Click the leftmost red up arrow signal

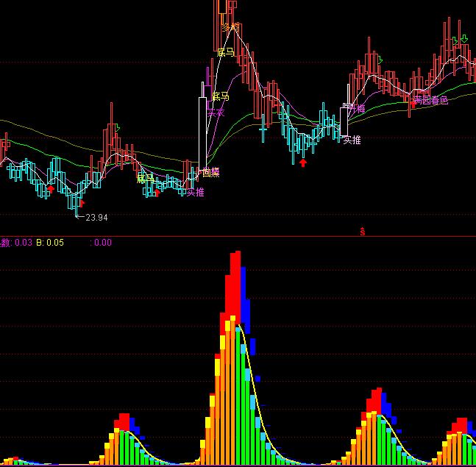click(x=50, y=189)
